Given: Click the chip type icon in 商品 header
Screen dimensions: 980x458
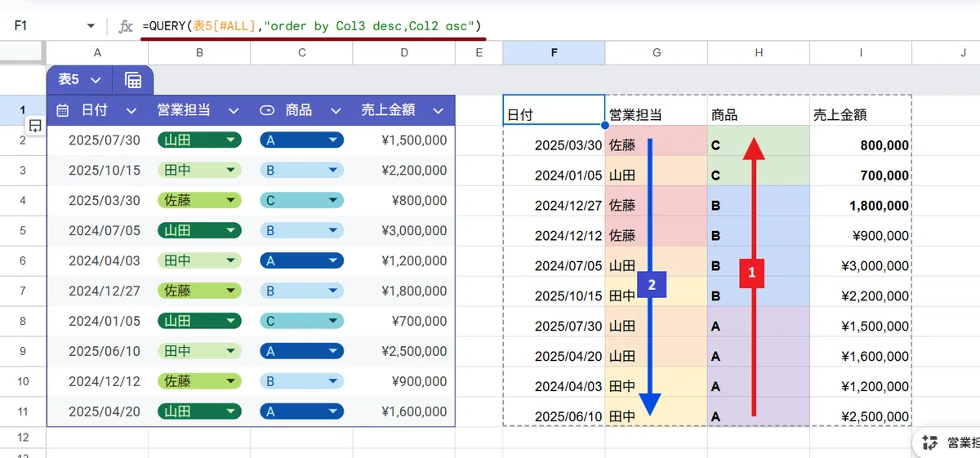Looking at the screenshot, I should [x=267, y=110].
